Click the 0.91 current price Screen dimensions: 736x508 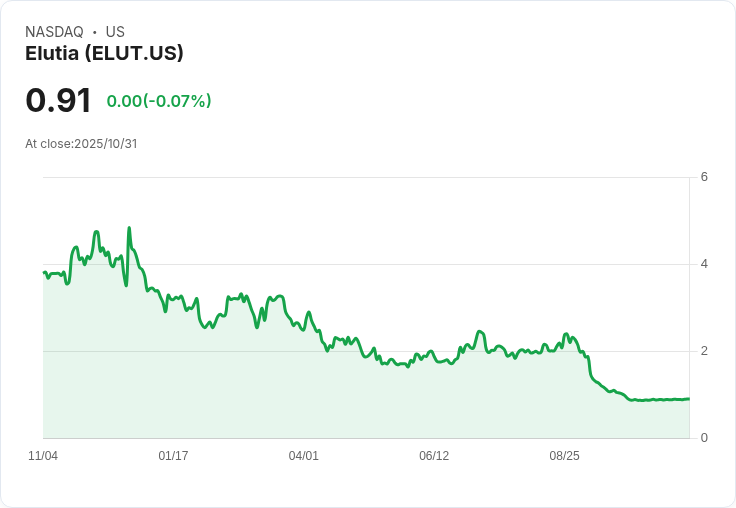58,100
